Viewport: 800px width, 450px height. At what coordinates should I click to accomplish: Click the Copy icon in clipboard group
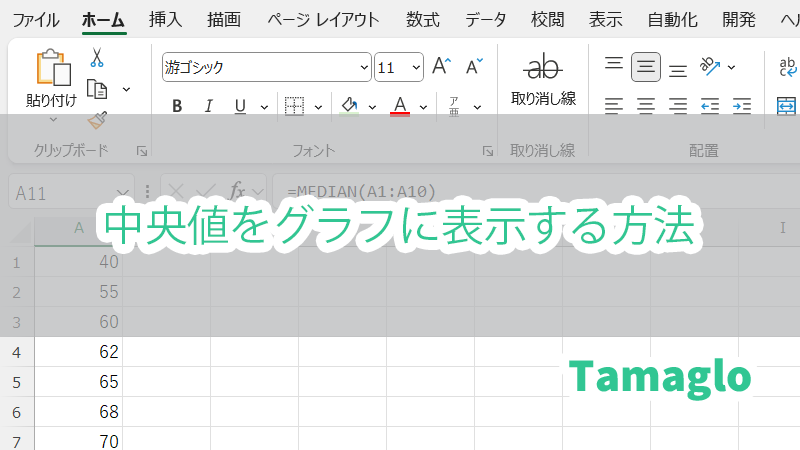pos(97,89)
